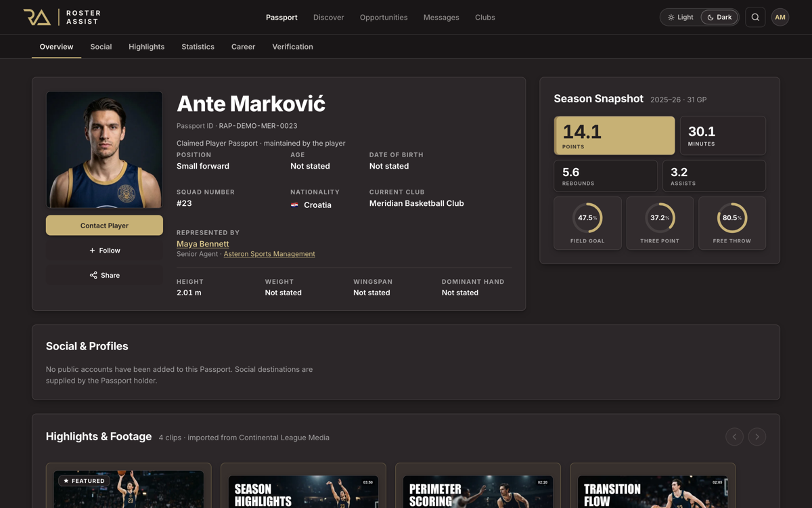The height and width of the screenshot is (508, 812).
Task: Click the Small forward position value
Action: click(x=203, y=166)
